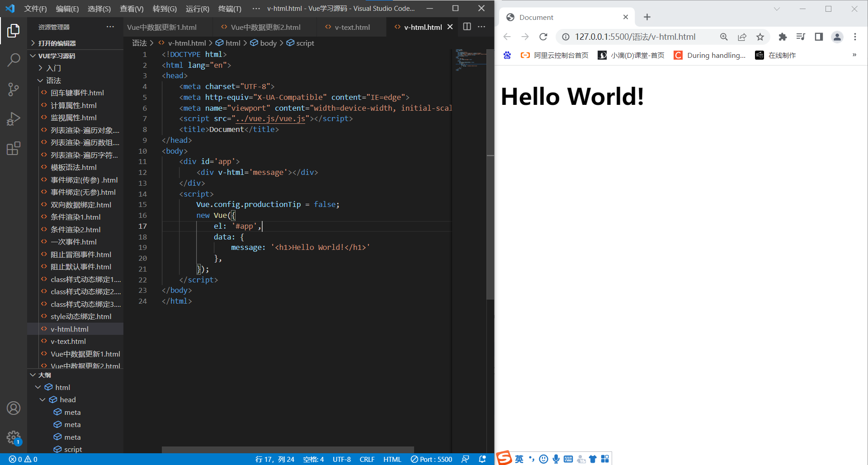This screenshot has height=465, width=868.
Task: Open the 编辑(E) menu
Action: [x=67, y=9]
